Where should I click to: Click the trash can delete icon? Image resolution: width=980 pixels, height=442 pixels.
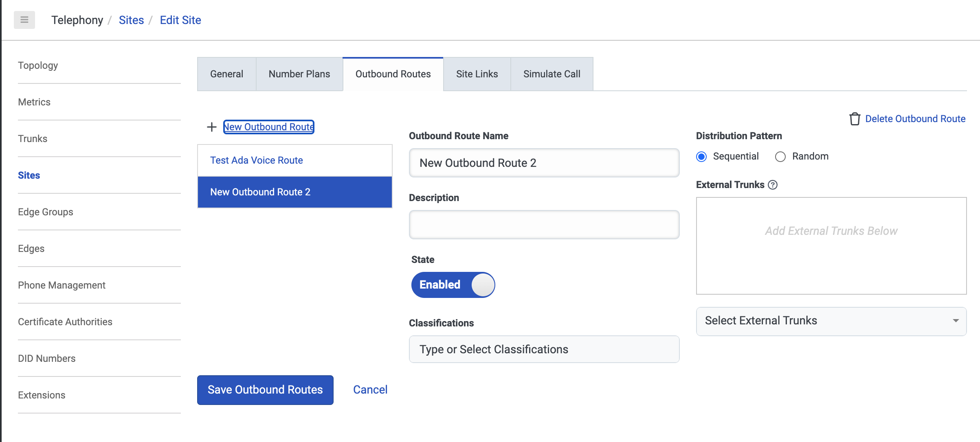[x=855, y=119]
